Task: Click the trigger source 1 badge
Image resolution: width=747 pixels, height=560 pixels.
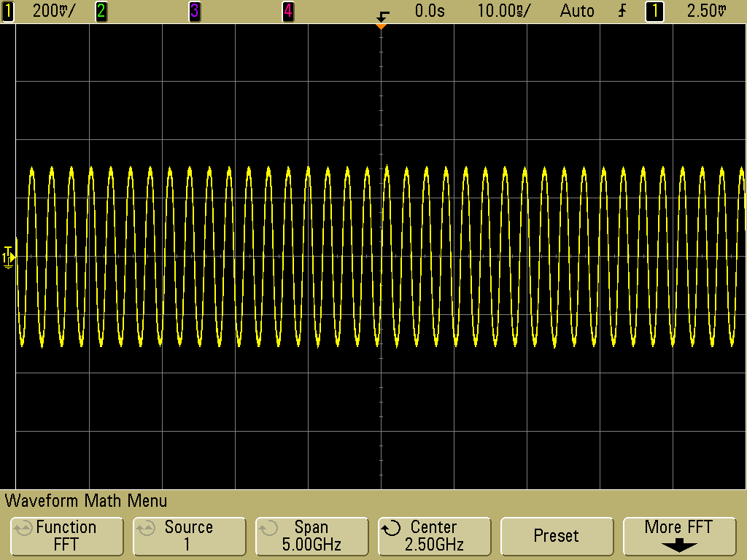Action: click(654, 11)
